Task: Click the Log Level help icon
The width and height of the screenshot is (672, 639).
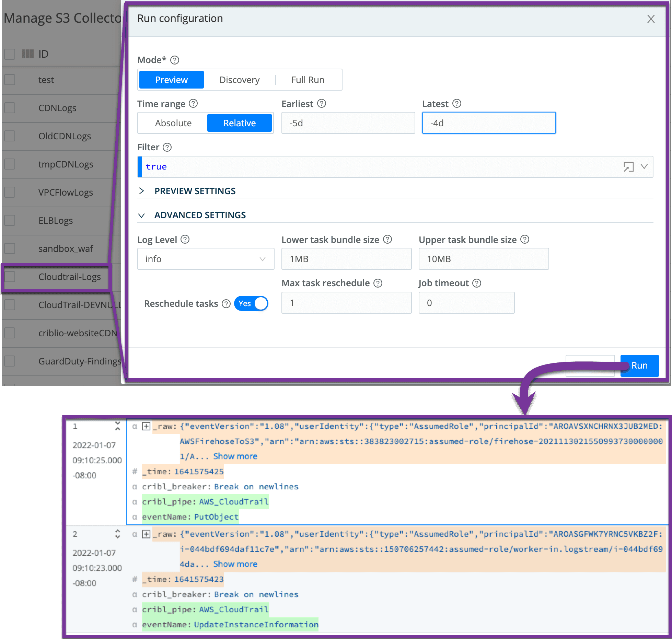Action: [185, 239]
